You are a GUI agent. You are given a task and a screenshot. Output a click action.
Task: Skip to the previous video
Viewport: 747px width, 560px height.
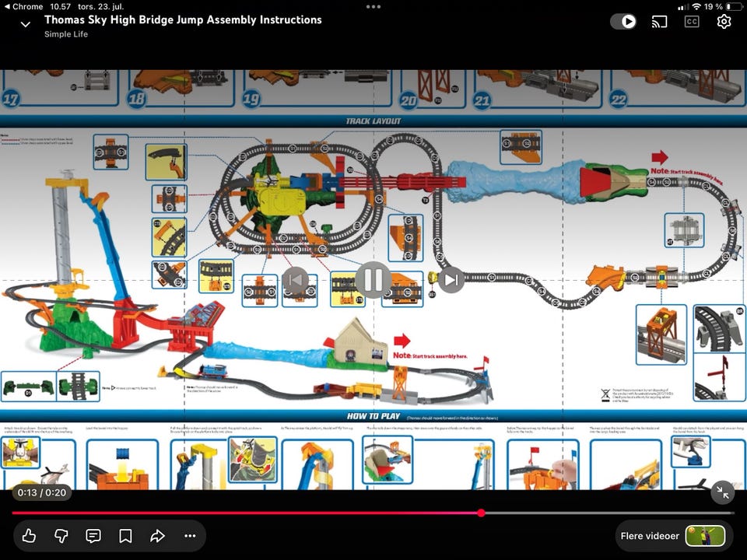pos(296,279)
